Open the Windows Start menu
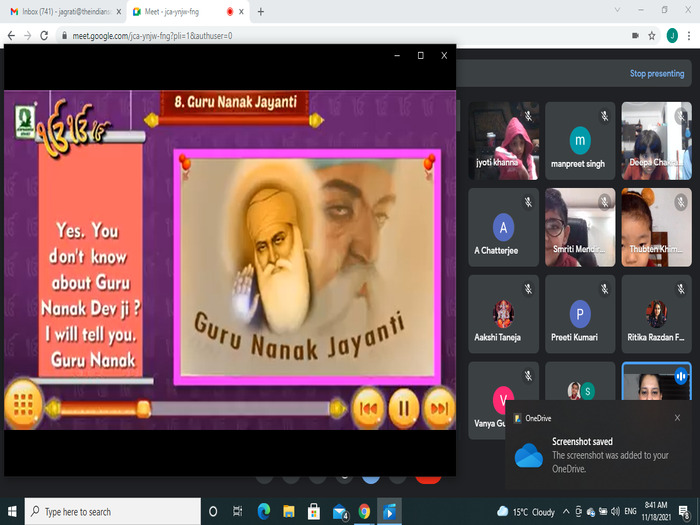This screenshot has height=525, width=700. coord(12,512)
